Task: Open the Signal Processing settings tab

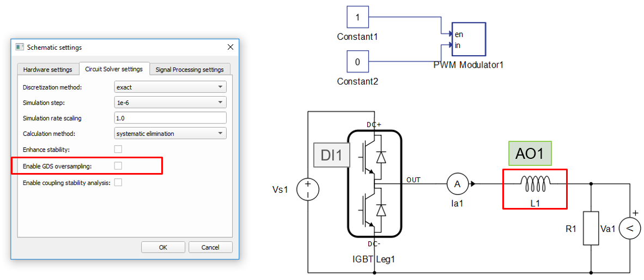Action: pos(190,69)
